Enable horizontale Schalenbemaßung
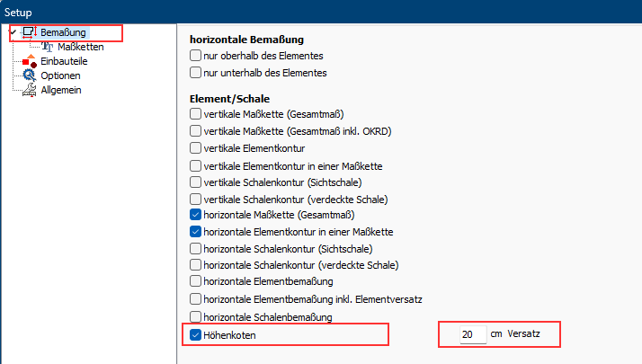Screen dimensions: 642x364 [x=196, y=317]
